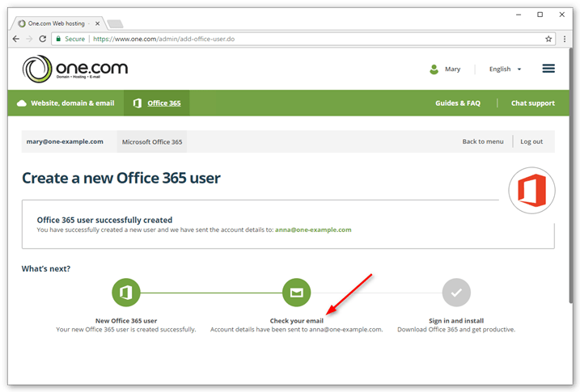
Task: Click the New Office 365 user heading
Action: click(x=126, y=321)
